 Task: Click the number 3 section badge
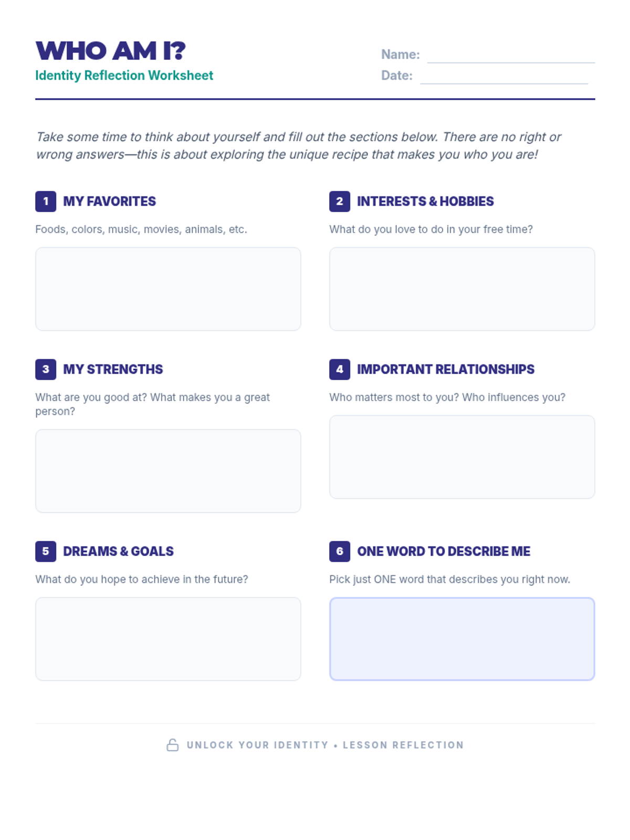click(x=46, y=370)
